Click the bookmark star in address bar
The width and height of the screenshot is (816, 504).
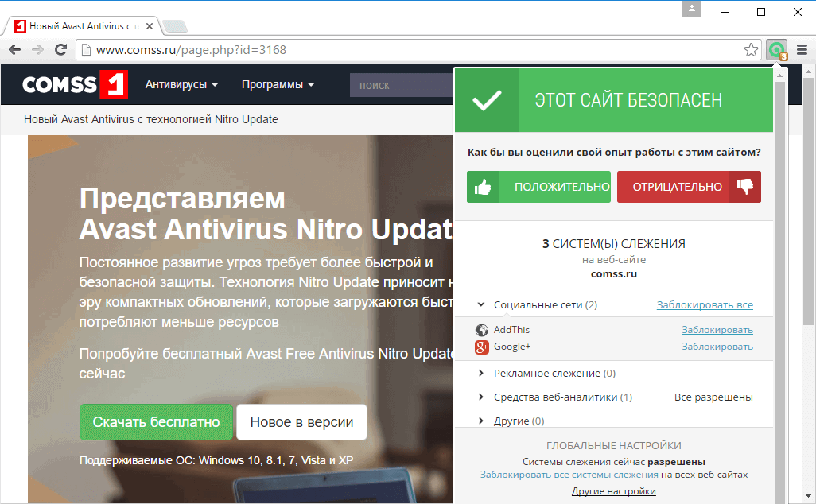(x=750, y=49)
